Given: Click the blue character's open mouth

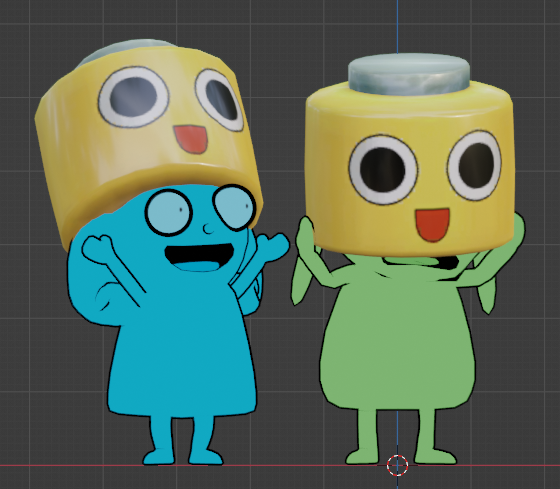Looking at the screenshot, I should [199, 257].
